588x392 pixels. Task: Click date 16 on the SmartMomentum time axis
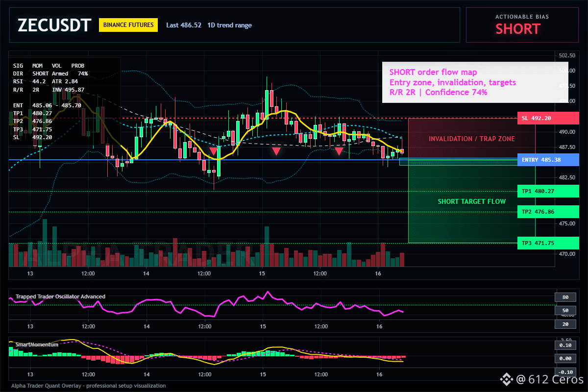coord(379,374)
